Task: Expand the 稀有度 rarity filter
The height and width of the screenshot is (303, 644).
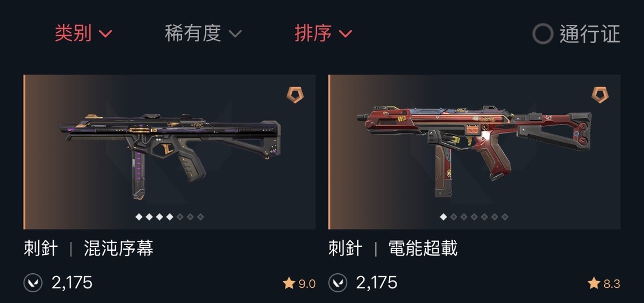Action: (x=203, y=33)
